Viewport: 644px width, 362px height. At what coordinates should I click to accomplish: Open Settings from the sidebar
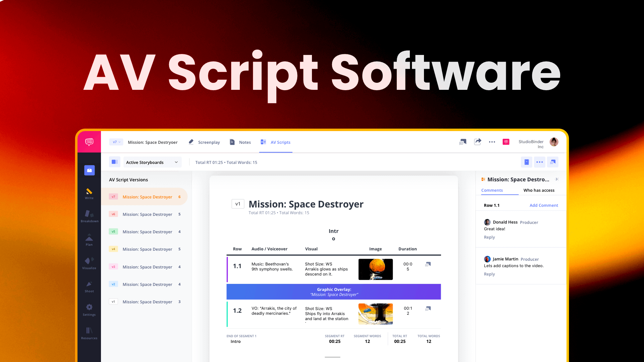(x=89, y=309)
